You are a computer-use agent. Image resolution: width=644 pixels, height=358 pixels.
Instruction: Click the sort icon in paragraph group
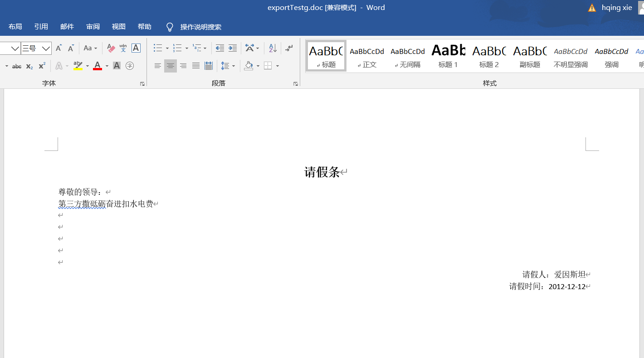(272, 48)
